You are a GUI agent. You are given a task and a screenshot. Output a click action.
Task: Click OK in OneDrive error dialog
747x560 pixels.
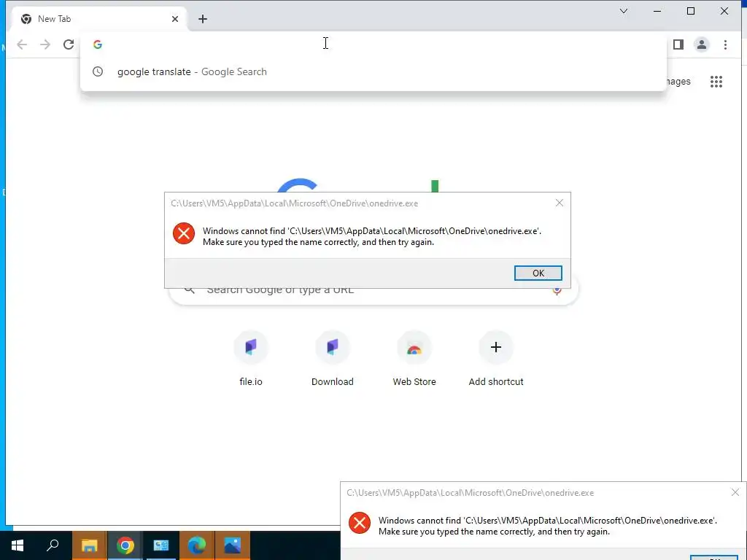538,273
